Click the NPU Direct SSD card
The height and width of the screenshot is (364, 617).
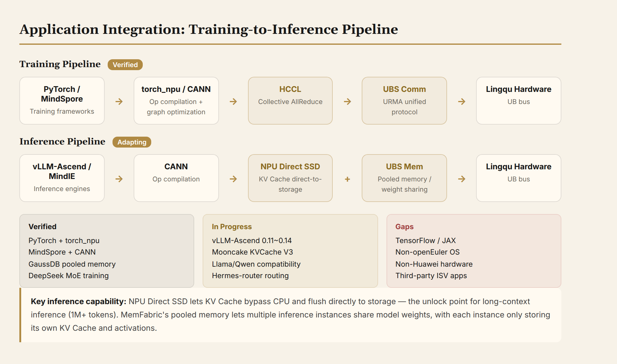290,178
